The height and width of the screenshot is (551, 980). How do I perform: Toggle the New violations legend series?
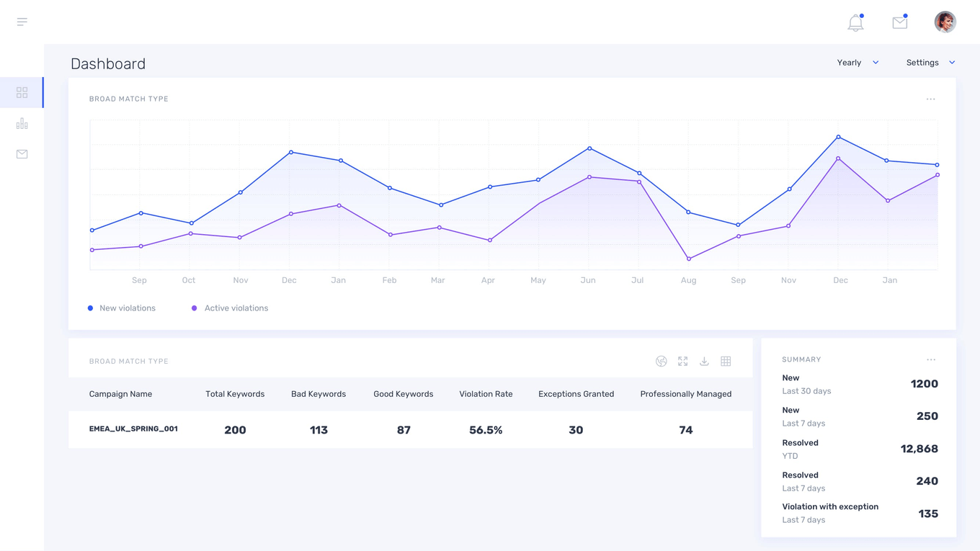121,308
